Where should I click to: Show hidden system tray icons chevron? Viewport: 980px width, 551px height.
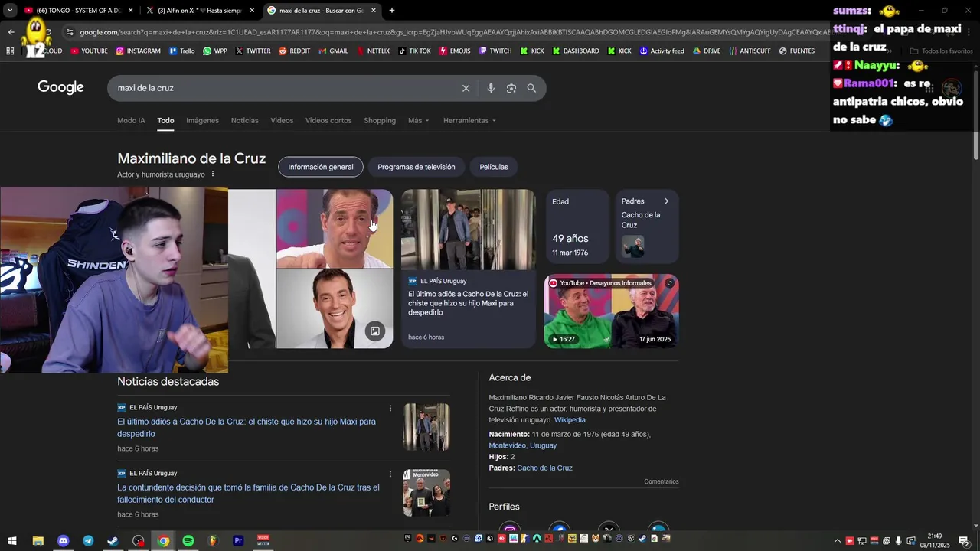837,541
